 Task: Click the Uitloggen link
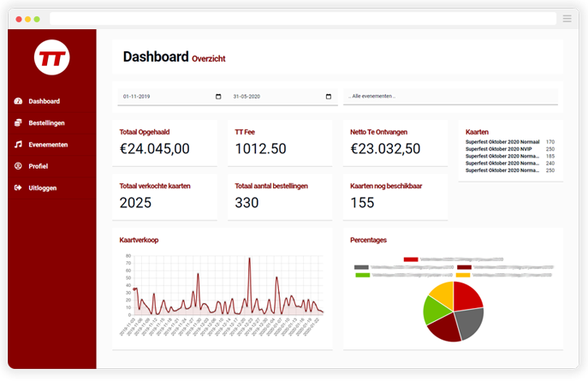point(43,188)
